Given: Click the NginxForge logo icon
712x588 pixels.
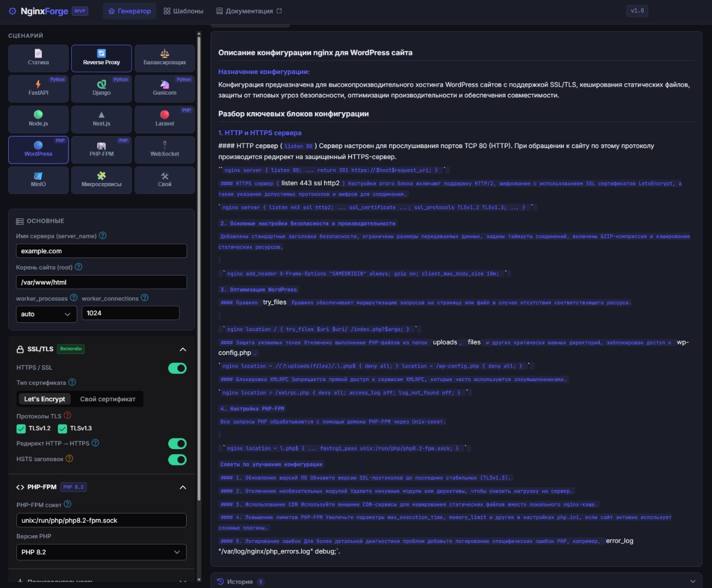Looking at the screenshot, I should coord(12,11).
